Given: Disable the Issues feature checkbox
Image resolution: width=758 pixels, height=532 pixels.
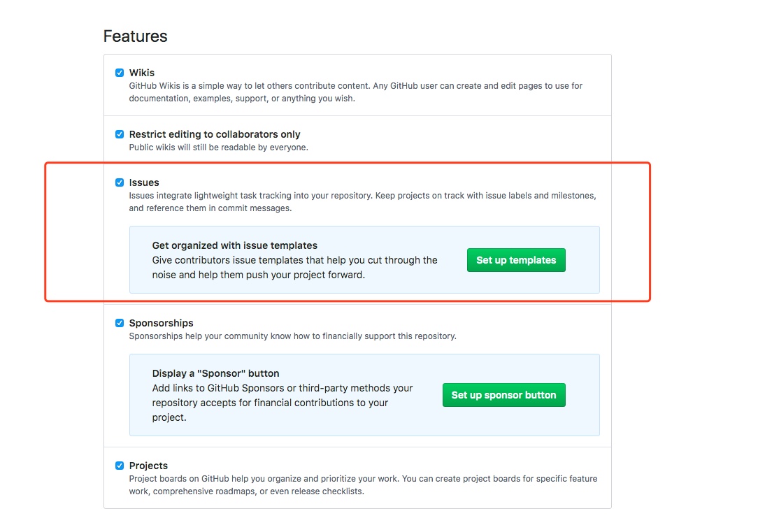Looking at the screenshot, I should coord(120,182).
